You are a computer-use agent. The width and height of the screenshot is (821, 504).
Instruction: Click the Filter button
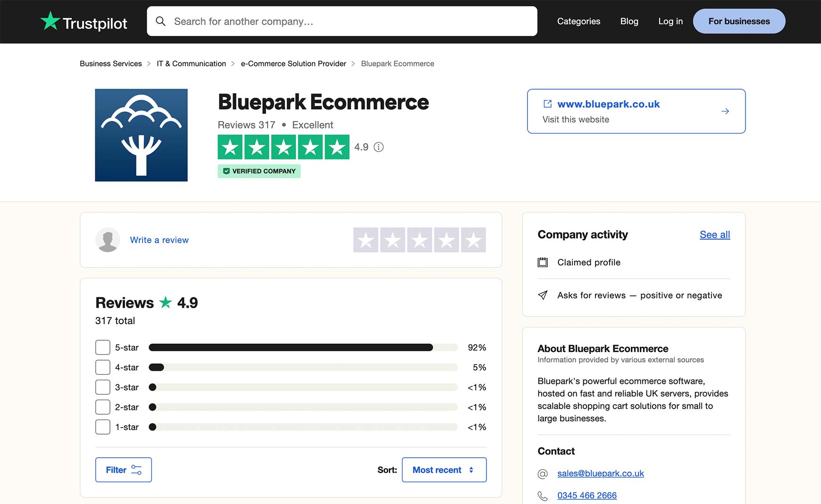(124, 470)
